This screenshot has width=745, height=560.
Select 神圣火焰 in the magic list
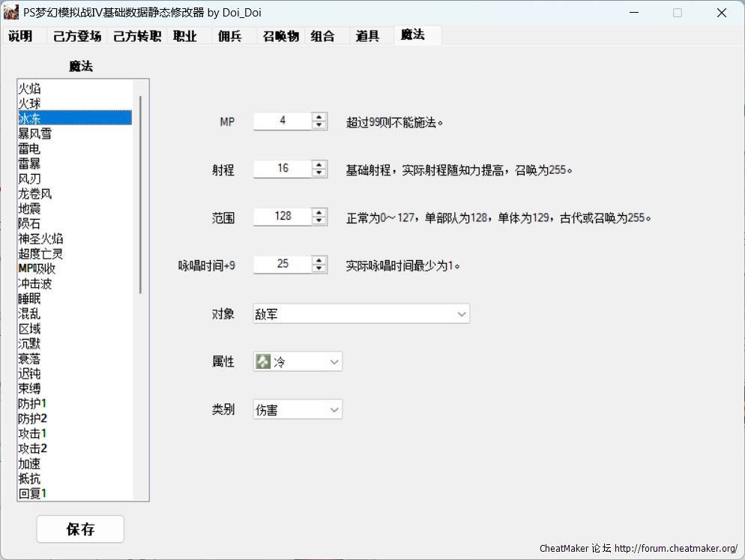[x=40, y=238]
